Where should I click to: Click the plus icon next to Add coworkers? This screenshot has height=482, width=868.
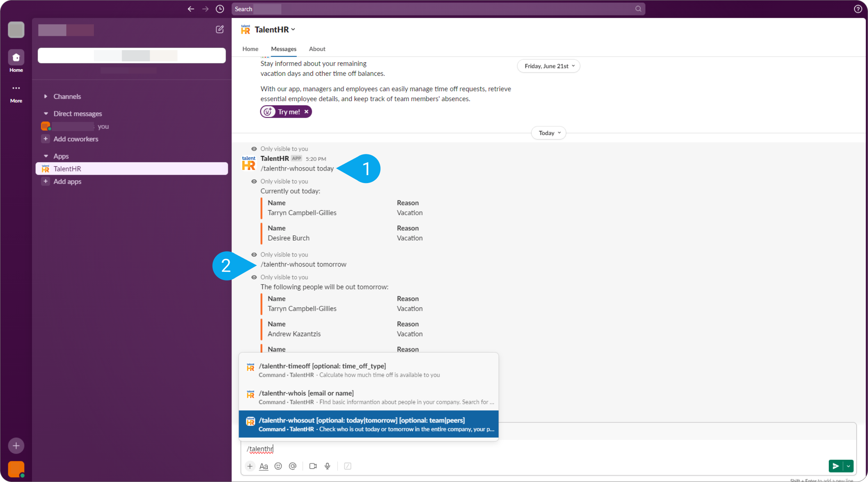pyautogui.click(x=46, y=139)
